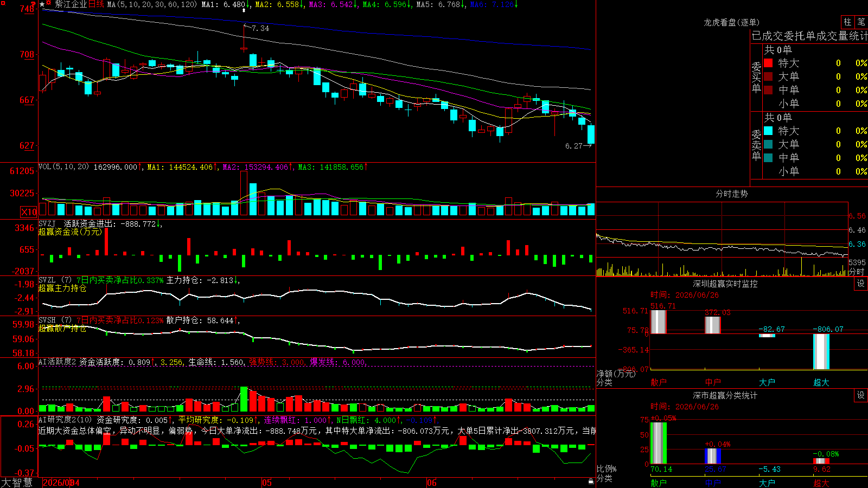Click the 6.27 low price annotation
Viewport: 868px width, 488px height.
tap(573, 146)
